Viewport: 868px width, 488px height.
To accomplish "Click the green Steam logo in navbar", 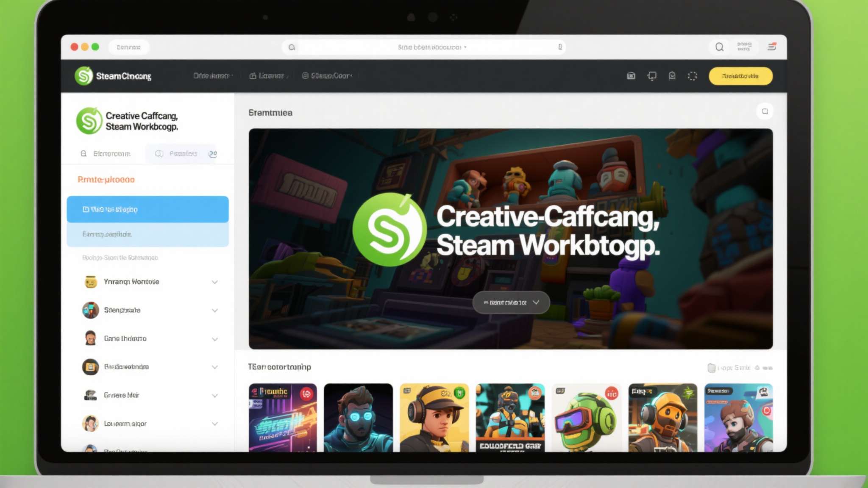I will pos(83,76).
